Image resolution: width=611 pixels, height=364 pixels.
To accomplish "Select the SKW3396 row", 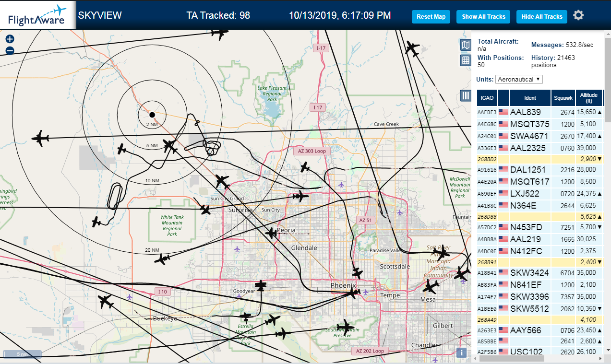I will [x=540, y=297].
